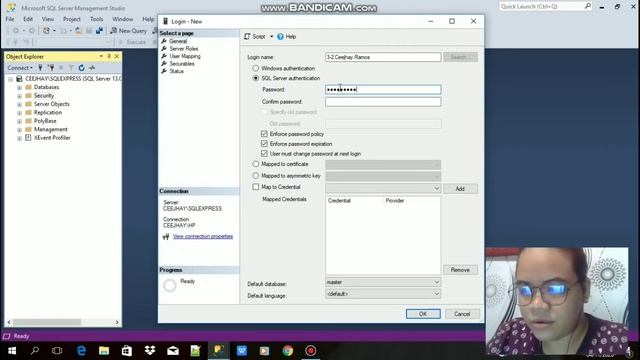The width and height of the screenshot is (640, 360).
Task: Close the Object Explorer panel
Action: point(117,56)
